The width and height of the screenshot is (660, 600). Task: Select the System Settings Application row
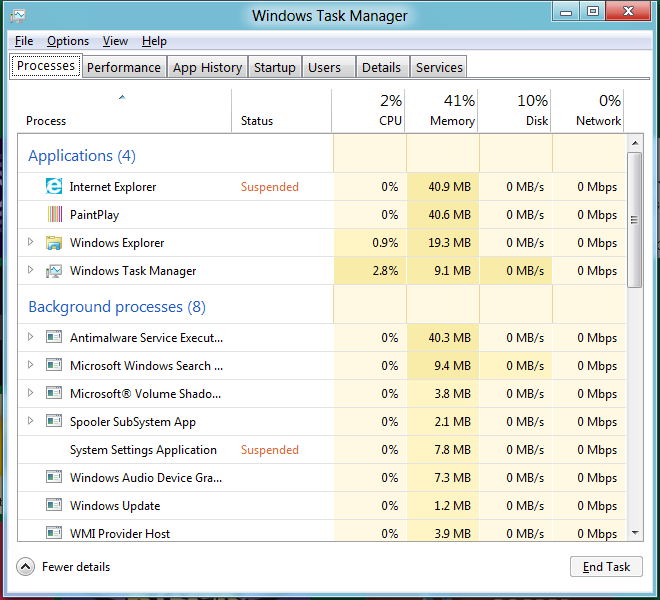322,450
